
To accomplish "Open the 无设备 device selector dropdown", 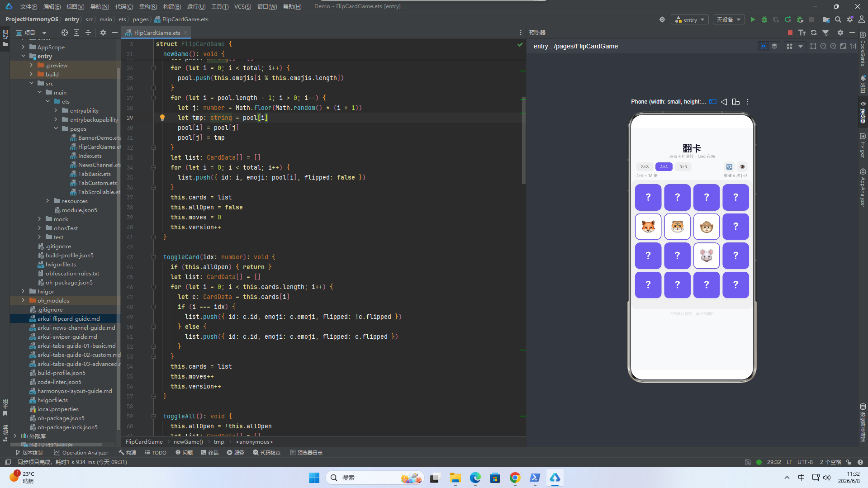I will (729, 20).
